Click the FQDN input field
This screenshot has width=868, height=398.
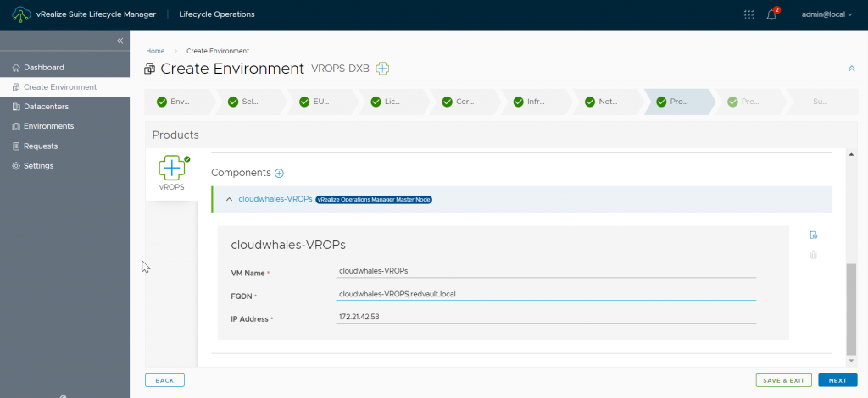click(546, 294)
